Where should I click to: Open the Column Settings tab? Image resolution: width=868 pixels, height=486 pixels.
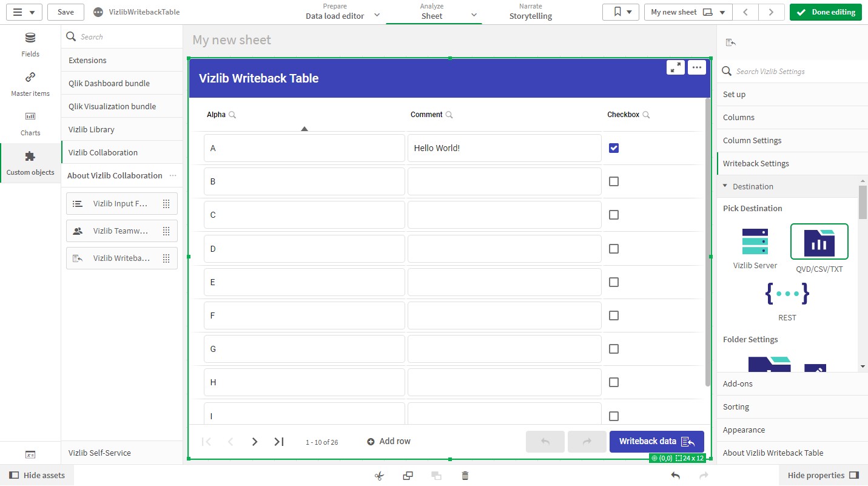click(x=752, y=140)
